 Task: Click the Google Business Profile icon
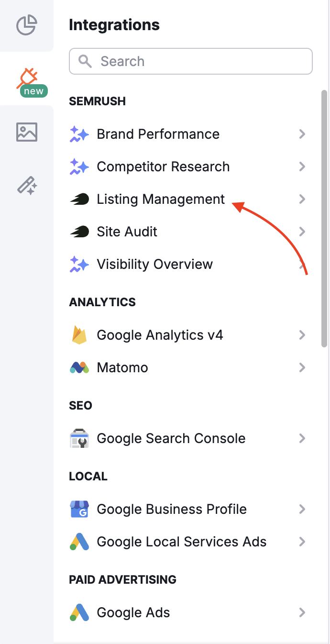tap(79, 509)
